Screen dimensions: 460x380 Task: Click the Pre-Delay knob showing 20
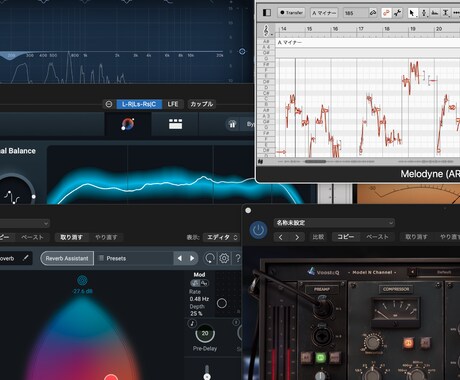point(205,333)
